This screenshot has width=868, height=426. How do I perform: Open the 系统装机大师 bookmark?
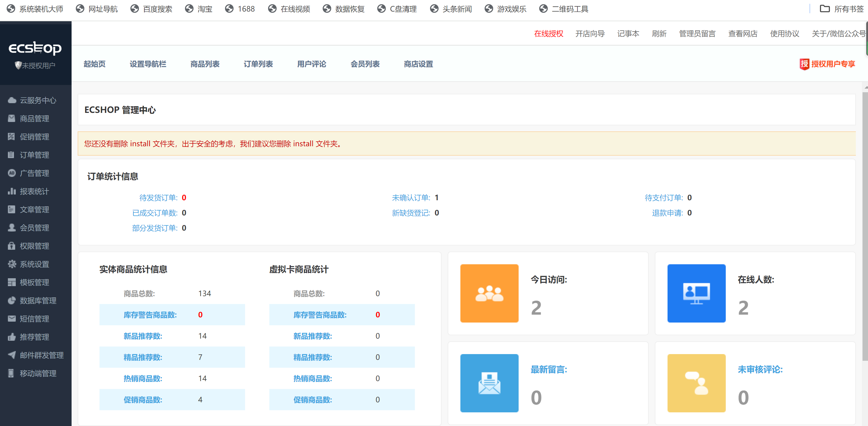click(35, 9)
